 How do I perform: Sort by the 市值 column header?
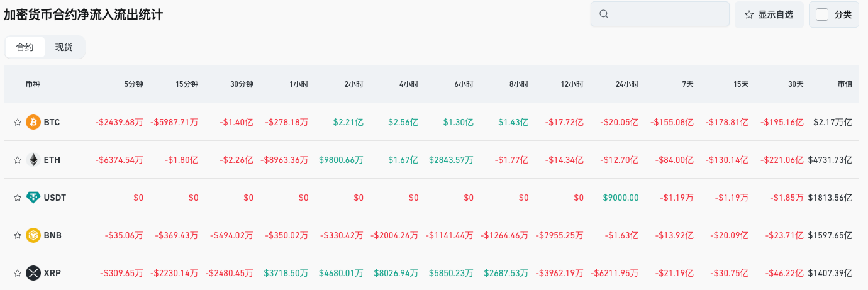pos(845,84)
